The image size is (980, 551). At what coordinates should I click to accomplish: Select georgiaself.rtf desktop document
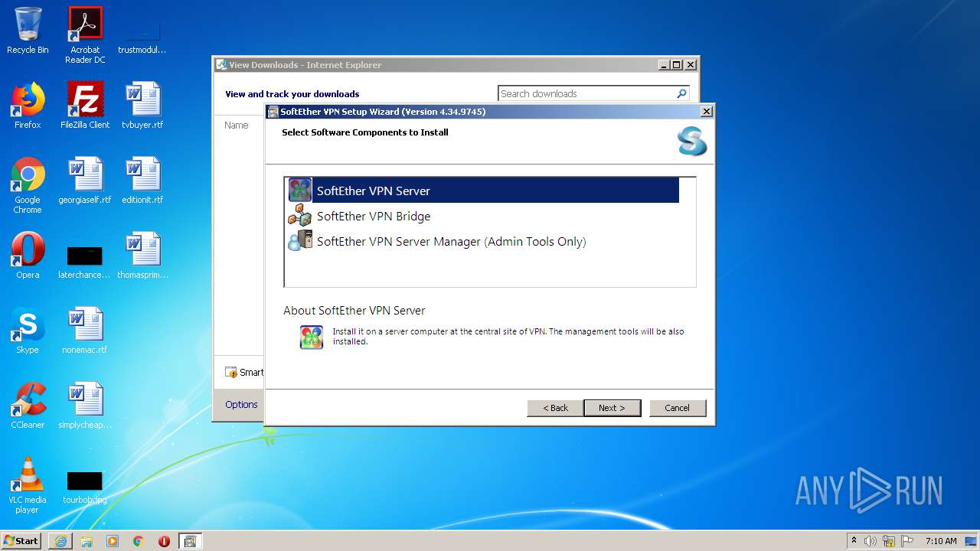[85, 181]
